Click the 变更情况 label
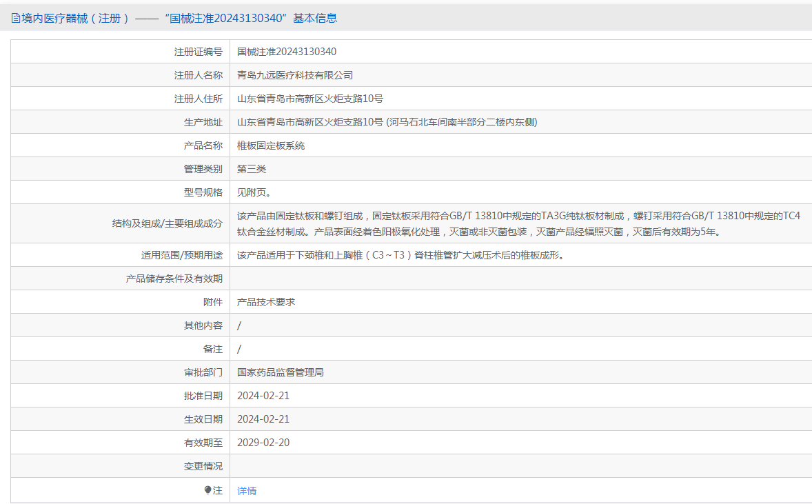Image resolution: width=812 pixels, height=504 pixels. tap(203, 466)
